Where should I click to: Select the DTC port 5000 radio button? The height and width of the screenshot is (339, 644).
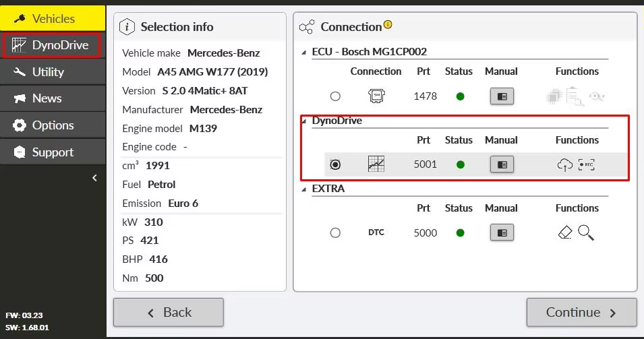[x=335, y=233]
